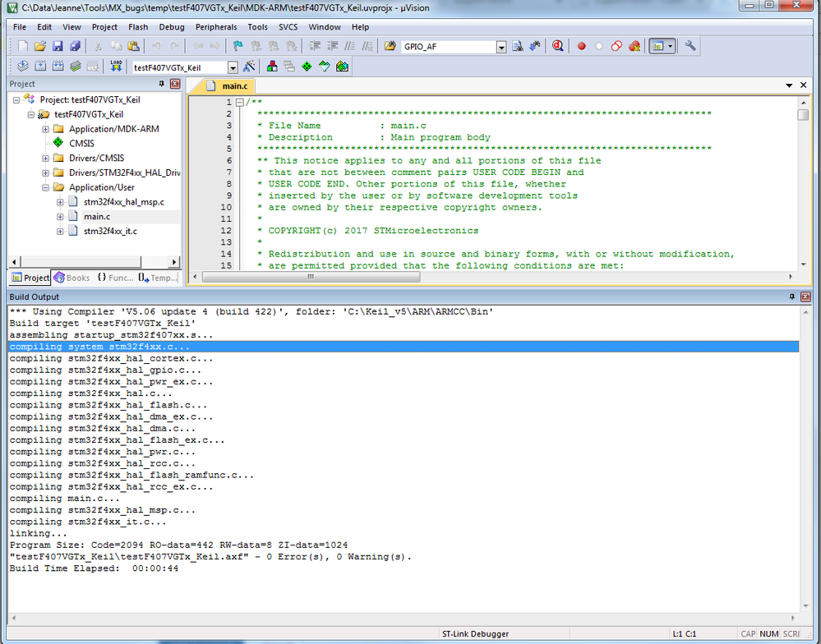The image size is (821, 644).
Task: Click the Find icon beside the search box
Action: pyautogui.click(x=517, y=46)
